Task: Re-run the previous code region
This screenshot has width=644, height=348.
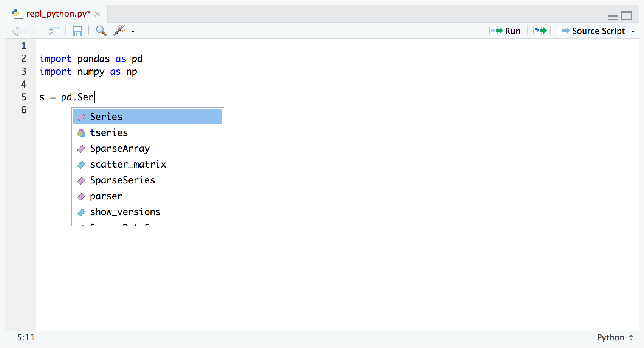Action: (x=540, y=31)
